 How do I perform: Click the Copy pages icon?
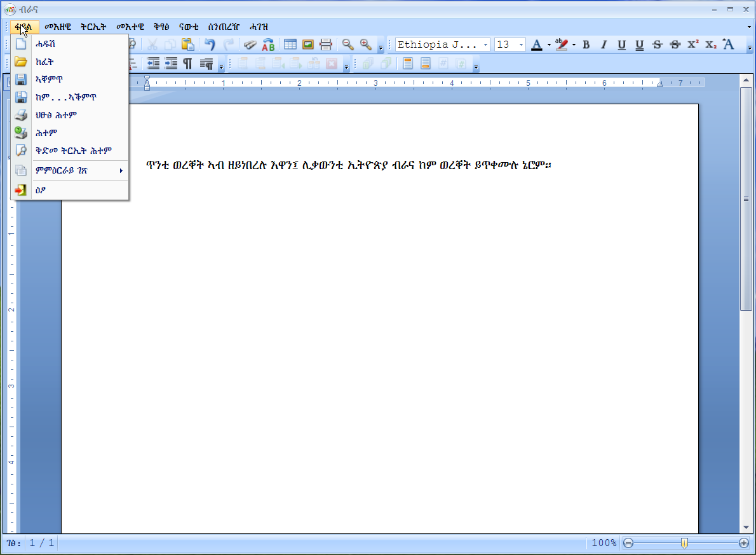(170, 45)
